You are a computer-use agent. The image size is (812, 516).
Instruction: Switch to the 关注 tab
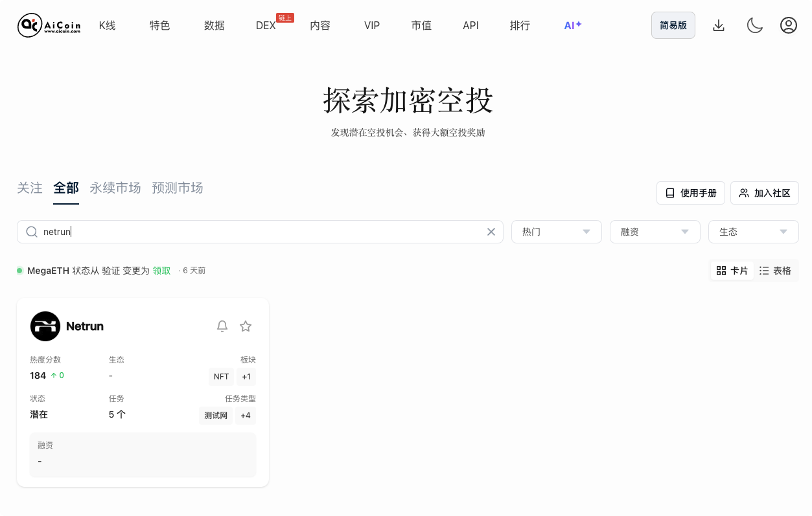(x=30, y=188)
